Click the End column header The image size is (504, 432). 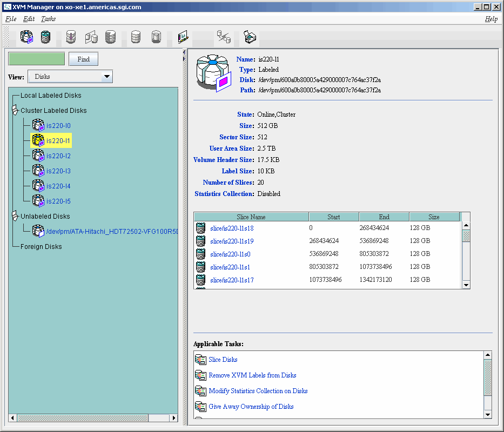click(x=384, y=217)
